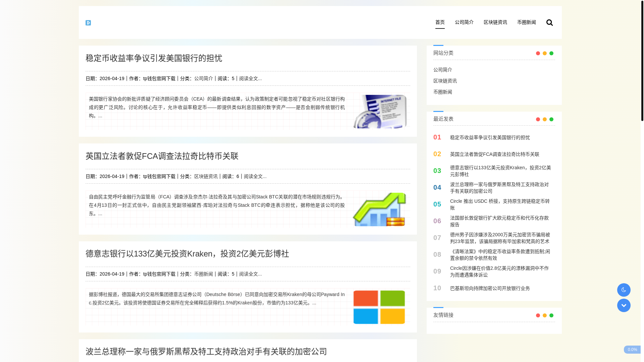Click 友情链接 sidebar heading
Image resolution: width=644 pixels, height=362 pixels.
coord(443,315)
